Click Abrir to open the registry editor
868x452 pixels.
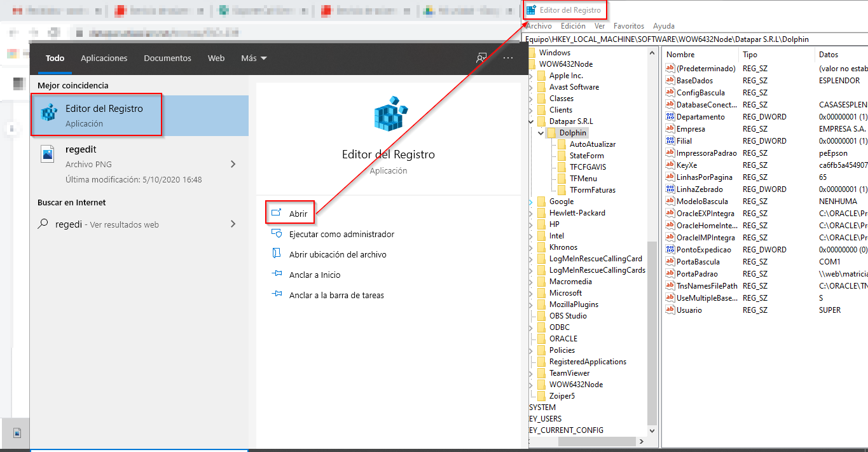(x=298, y=214)
